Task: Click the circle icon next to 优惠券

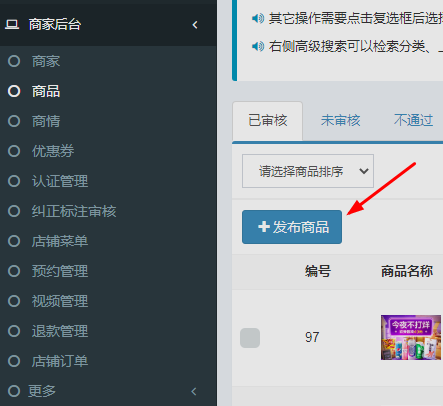Action: (14, 151)
